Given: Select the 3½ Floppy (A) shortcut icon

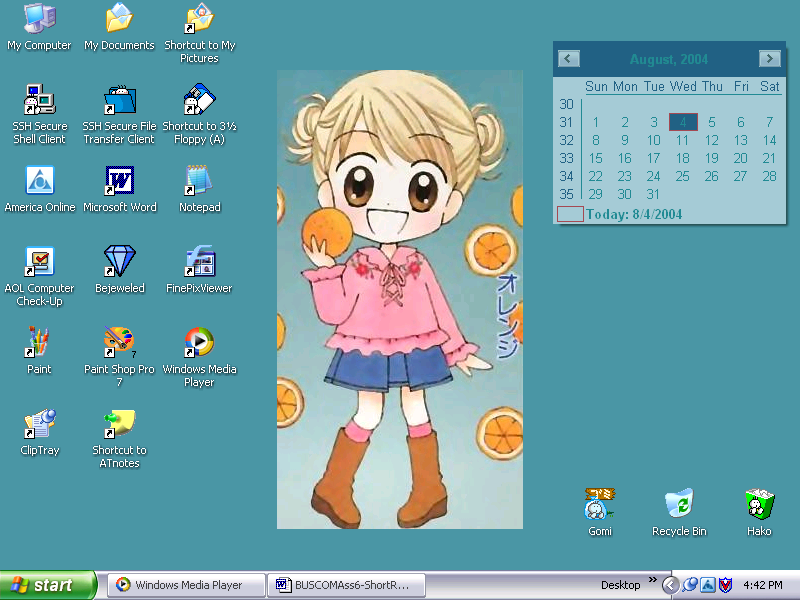Looking at the screenshot, I should 199,99.
